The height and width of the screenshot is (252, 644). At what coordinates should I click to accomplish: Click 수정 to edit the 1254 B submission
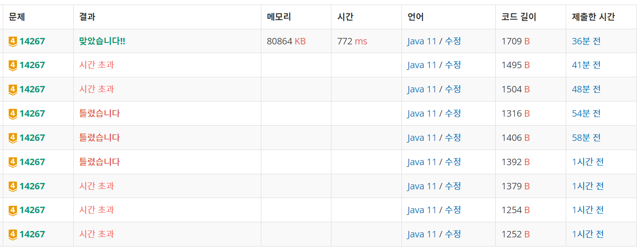tap(453, 210)
